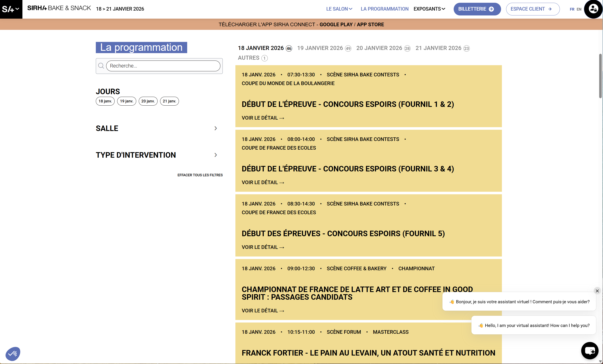Viewport: 603px width, 364px height.
Task: Toggle the 21 janv. day filter
Action: (169, 101)
